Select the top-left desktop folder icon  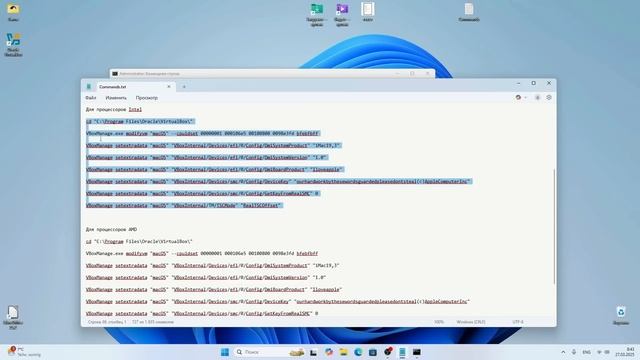[13, 12]
